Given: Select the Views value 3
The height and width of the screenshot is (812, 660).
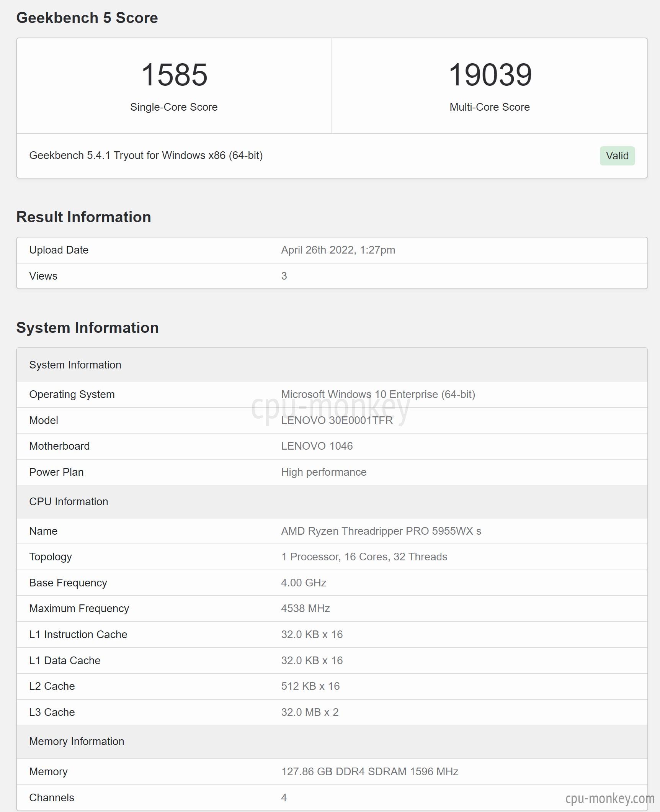Looking at the screenshot, I should [284, 276].
